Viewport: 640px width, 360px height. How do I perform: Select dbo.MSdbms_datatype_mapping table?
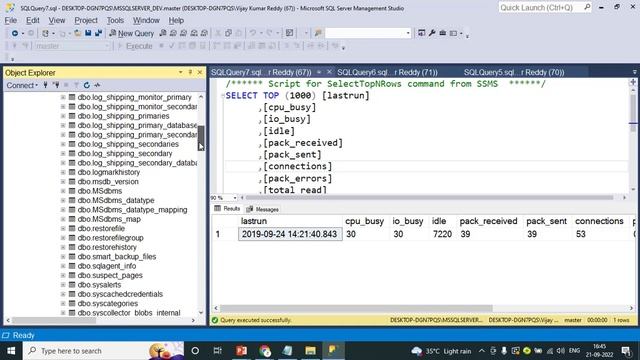(x=132, y=210)
